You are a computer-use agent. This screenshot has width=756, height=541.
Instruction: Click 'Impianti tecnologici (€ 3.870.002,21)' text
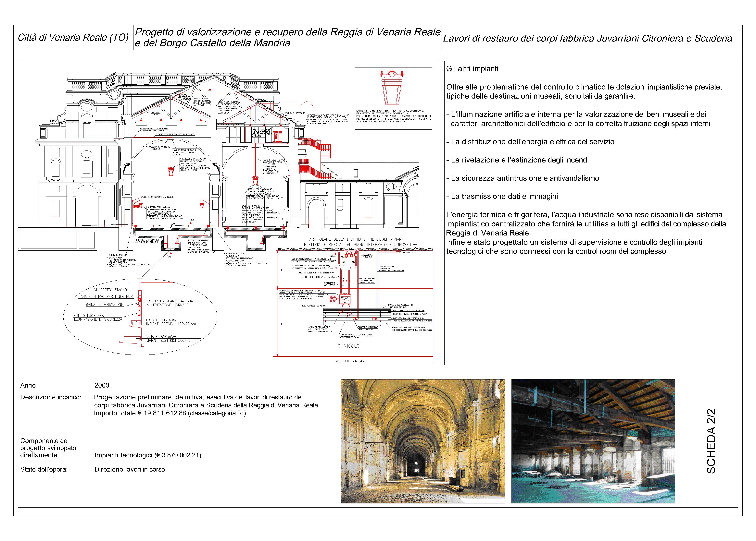[148, 455]
